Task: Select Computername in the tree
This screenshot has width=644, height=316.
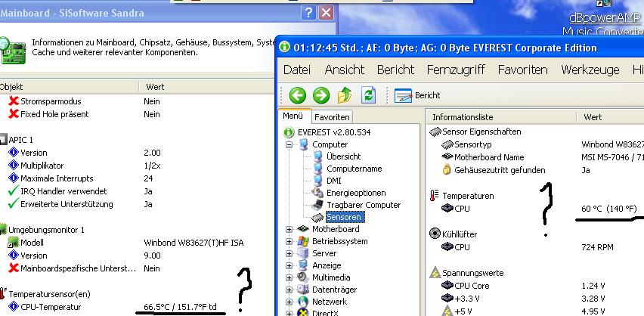Action: (x=354, y=169)
